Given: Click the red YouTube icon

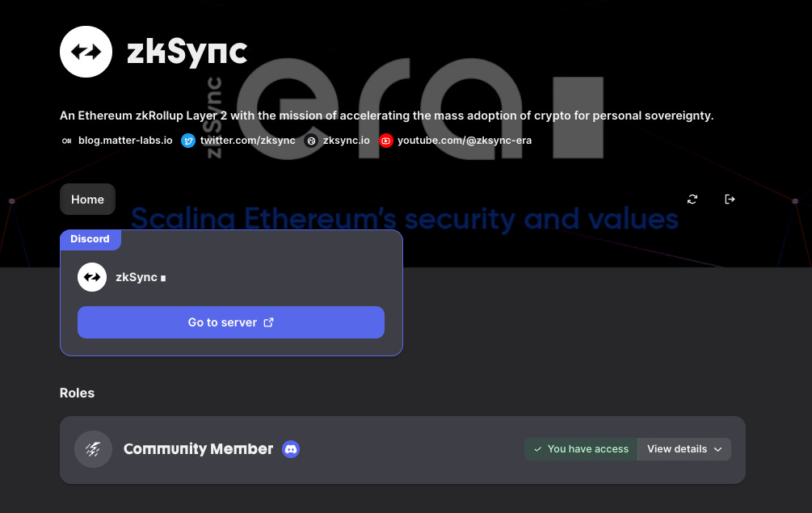Looking at the screenshot, I should point(386,141).
